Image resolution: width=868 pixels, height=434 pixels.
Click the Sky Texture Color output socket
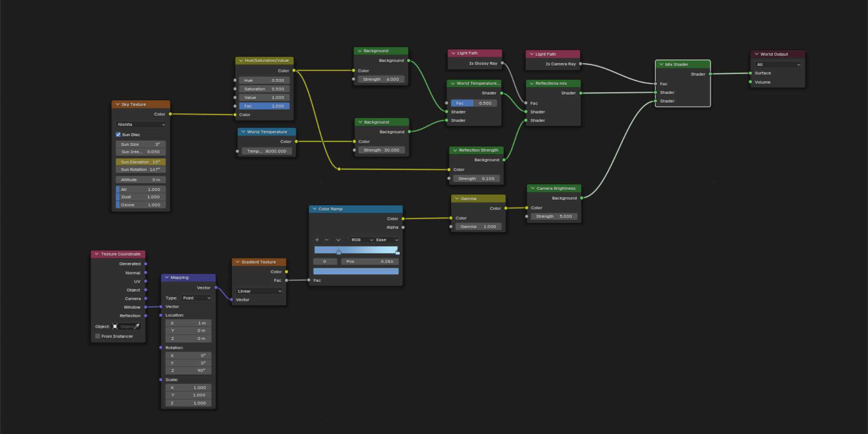point(170,114)
